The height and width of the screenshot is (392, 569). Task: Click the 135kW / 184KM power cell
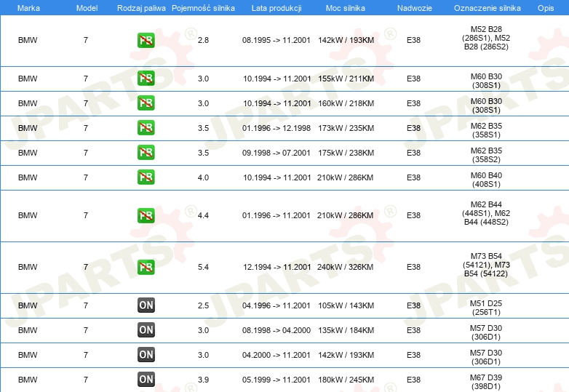(x=346, y=330)
